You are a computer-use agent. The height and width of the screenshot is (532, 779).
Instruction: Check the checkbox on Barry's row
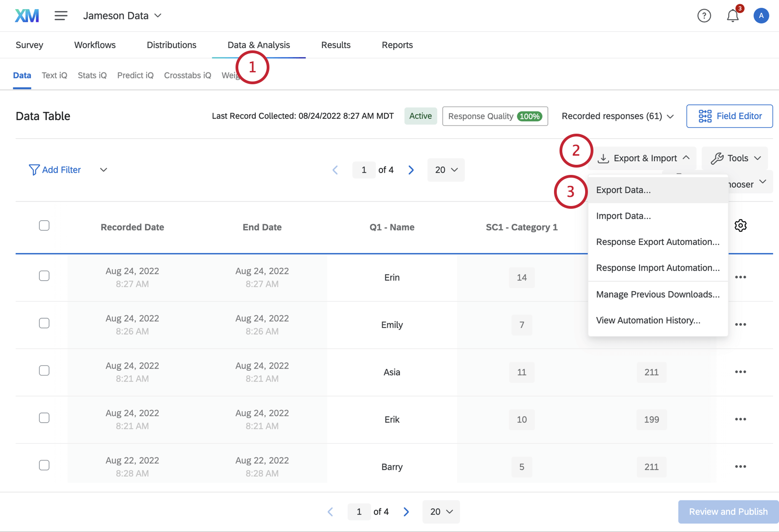pos(44,465)
